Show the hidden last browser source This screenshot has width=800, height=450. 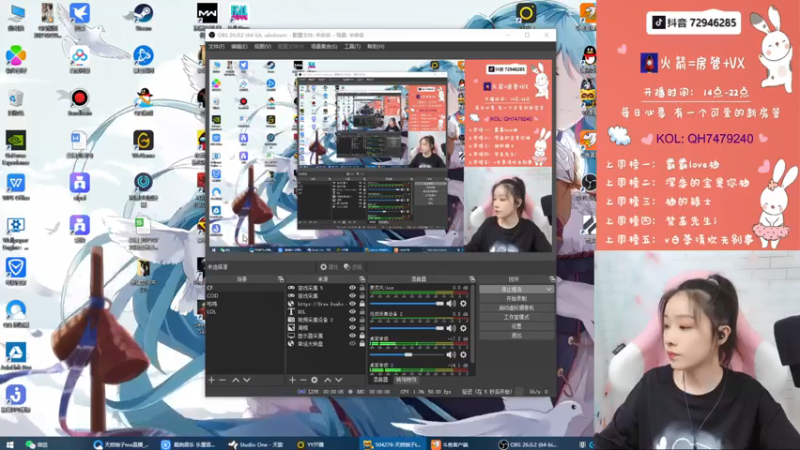coord(352,344)
